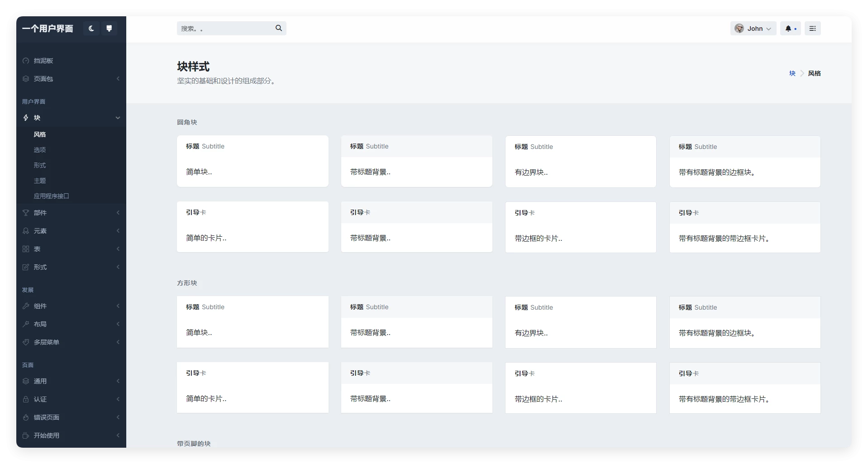Open 挡泥板 dashboard in the sidebar
This screenshot has height=464, width=868.
point(43,61)
